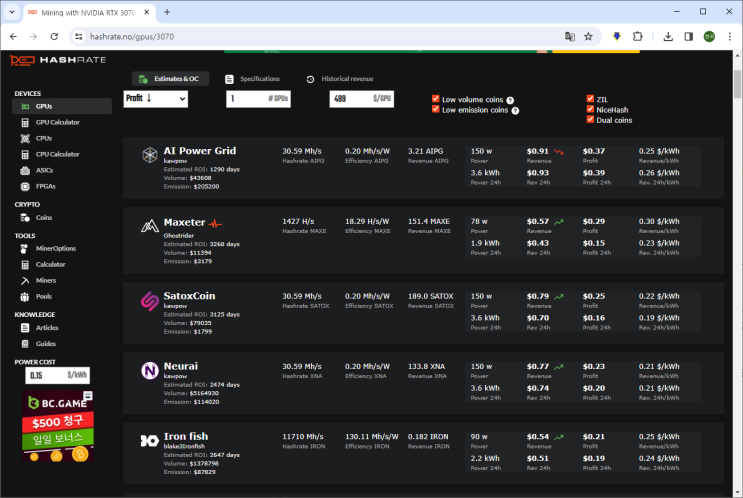This screenshot has height=498, width=743.
Task: Toggle the Low emission coins checkbox
Action: pos(435,109)
